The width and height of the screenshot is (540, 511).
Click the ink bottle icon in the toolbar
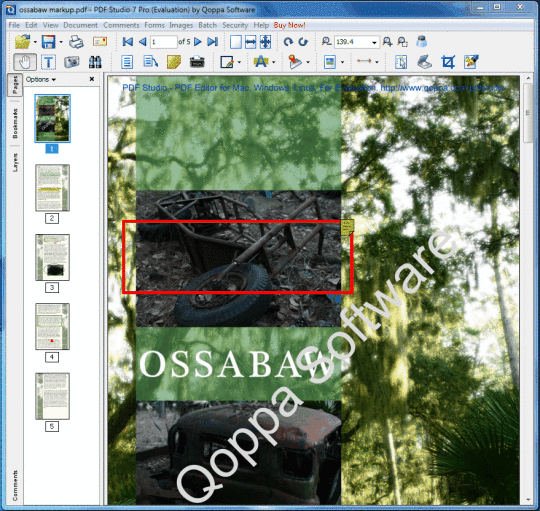(x=422, y=41)
